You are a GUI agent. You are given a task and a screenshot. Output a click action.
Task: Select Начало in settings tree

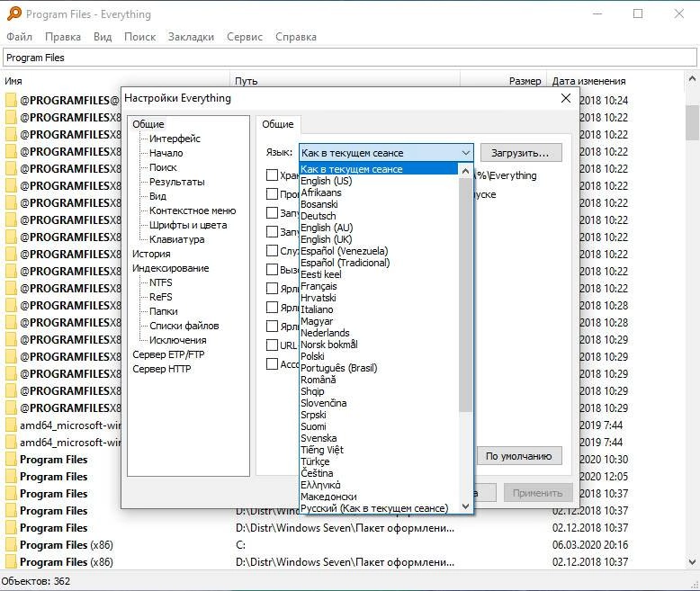(166, 153)
